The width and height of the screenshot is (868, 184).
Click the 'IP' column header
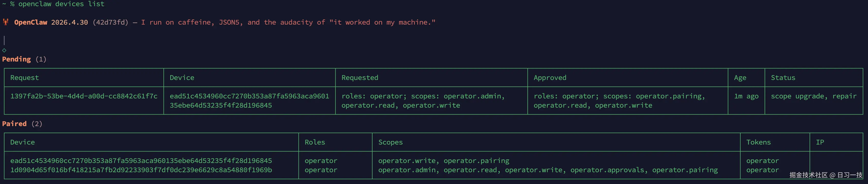coord(820,142)
